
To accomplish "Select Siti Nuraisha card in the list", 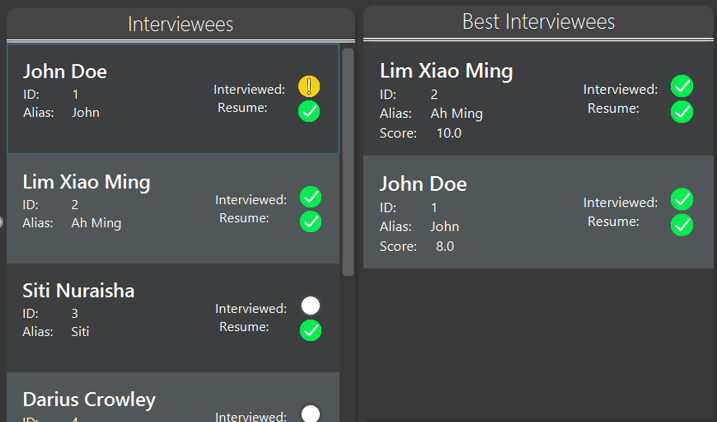I will [173, 318].
